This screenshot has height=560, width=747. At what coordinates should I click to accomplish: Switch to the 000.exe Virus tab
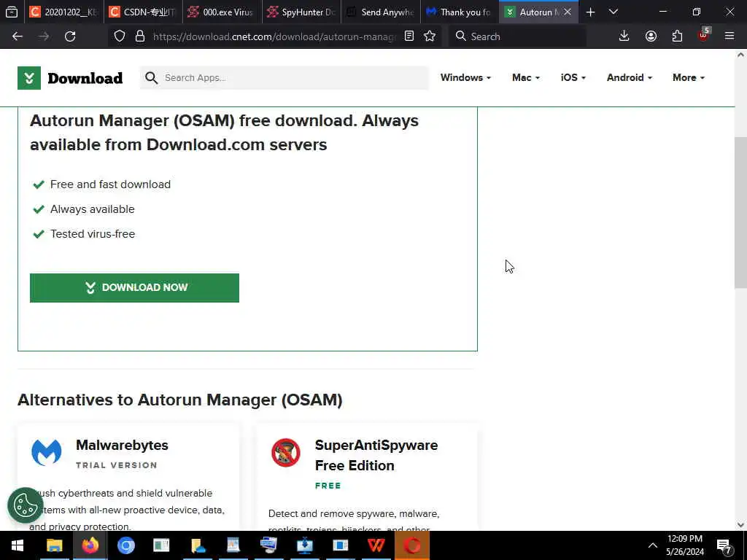click(x=222, y=12)
